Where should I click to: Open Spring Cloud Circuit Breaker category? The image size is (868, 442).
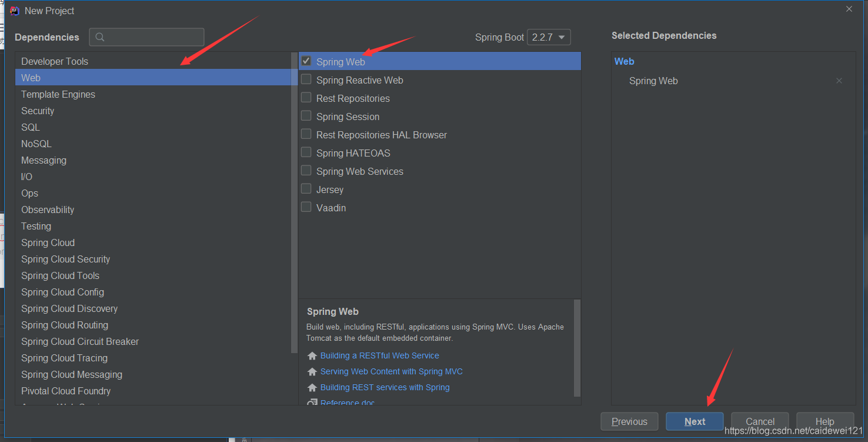click(153, 341)
